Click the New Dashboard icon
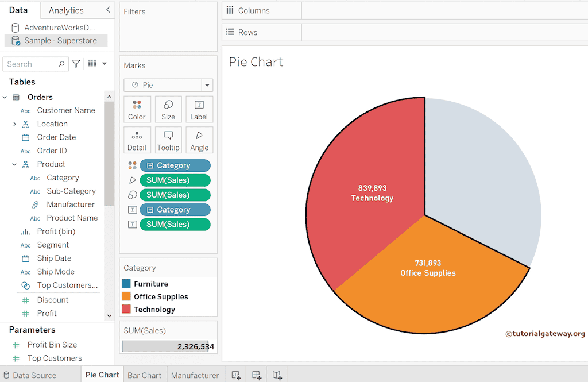Image resolution: width=588 pixels, height=382 pixels. click(257, 375)
